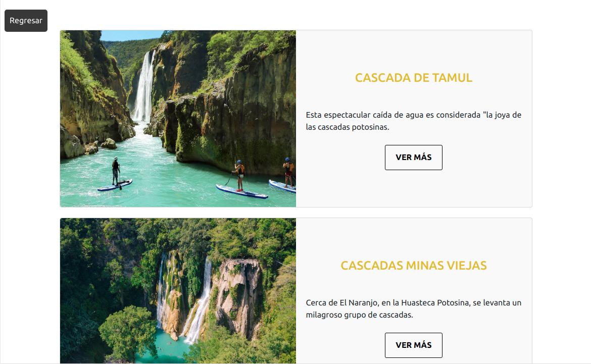Click the twin waterfalls in Minas Viejas photo
Viewport: 591px width, 364px height.
click(x=185, y=298)
